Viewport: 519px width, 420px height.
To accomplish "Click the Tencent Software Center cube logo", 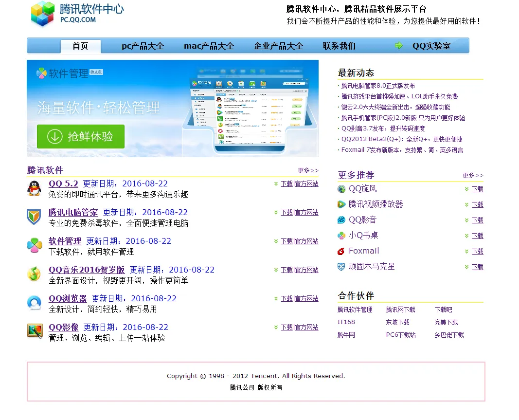I will click(42, 14).
